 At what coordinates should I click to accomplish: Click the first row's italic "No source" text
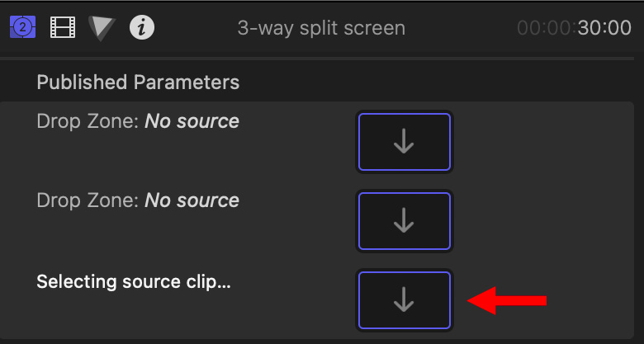click(x=192, y=121)
